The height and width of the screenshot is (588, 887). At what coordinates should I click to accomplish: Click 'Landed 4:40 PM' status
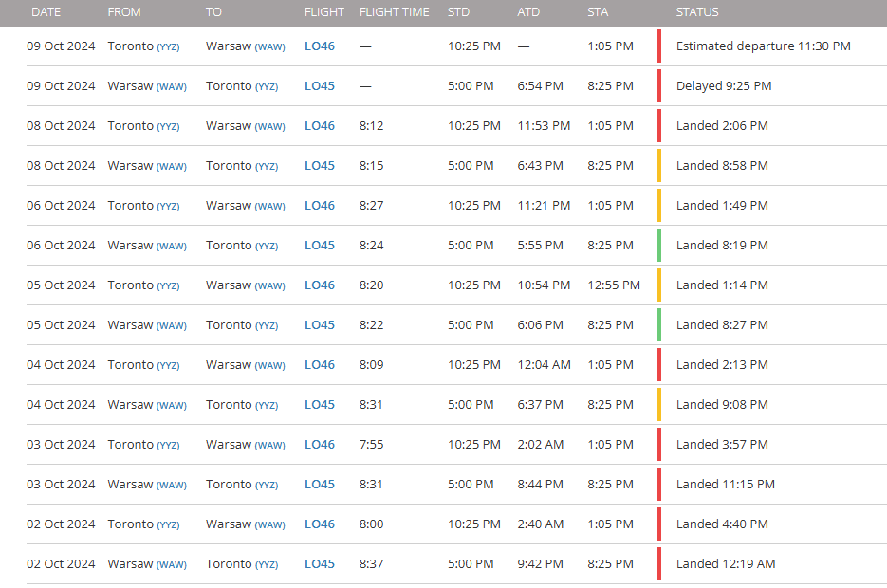[x=722, y=524]
